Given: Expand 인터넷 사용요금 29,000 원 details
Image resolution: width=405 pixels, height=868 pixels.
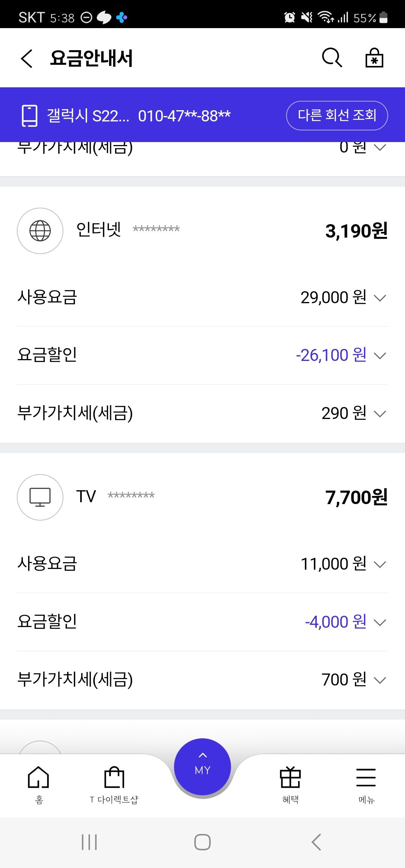Looking at the screenshot, I should (x=380, y=298).
